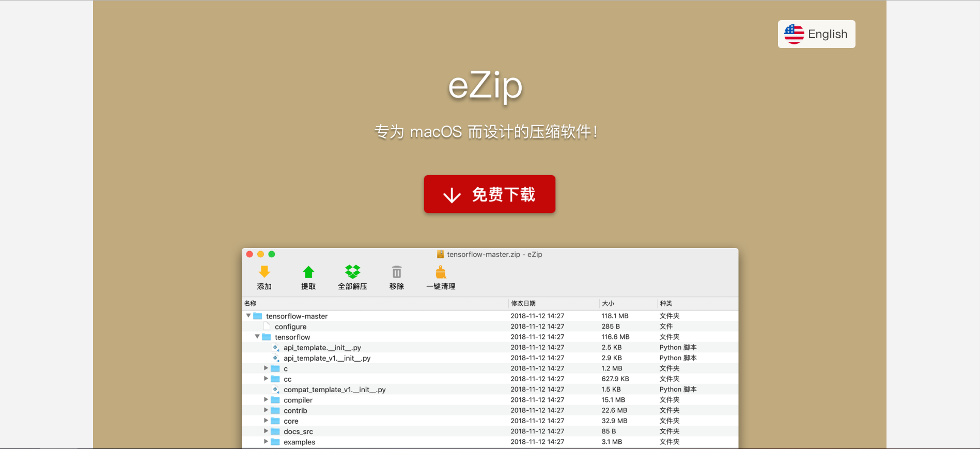Select the compat_template_v1.__init__.py file name
The height and width of the screenshot is (449, 980).
[x=334, y=390]
